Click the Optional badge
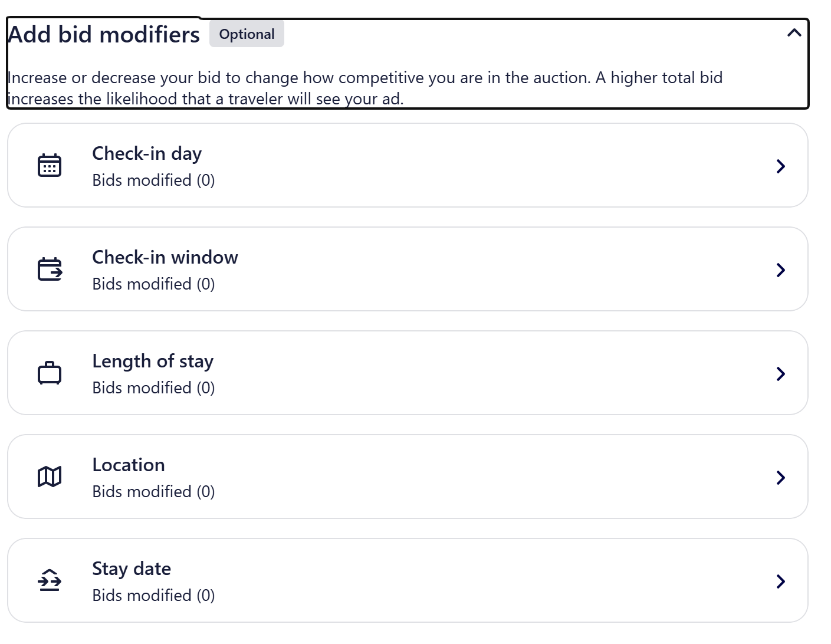831x644 pixels. [x=247, y=34]
